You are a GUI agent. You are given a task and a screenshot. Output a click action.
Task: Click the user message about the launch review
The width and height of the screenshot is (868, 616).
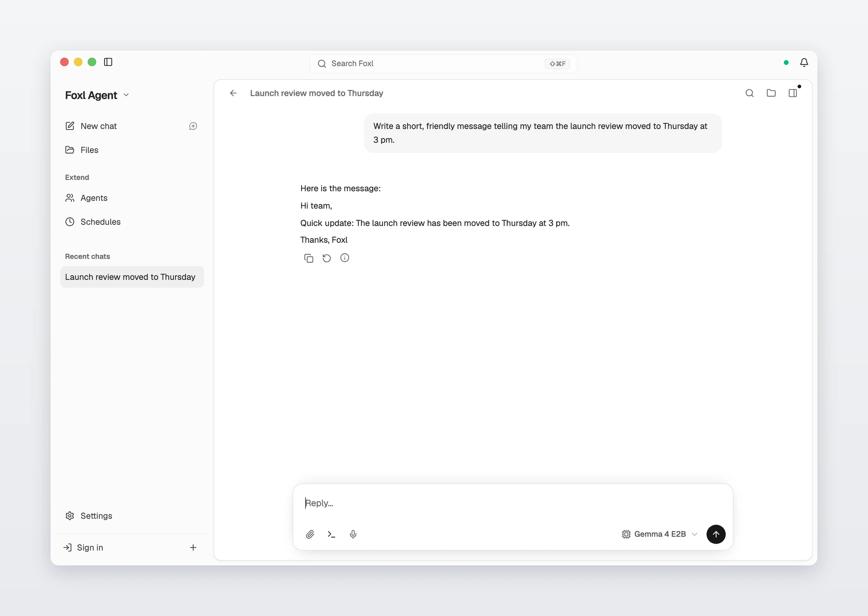pyautogui.click(x=542, y=133)
